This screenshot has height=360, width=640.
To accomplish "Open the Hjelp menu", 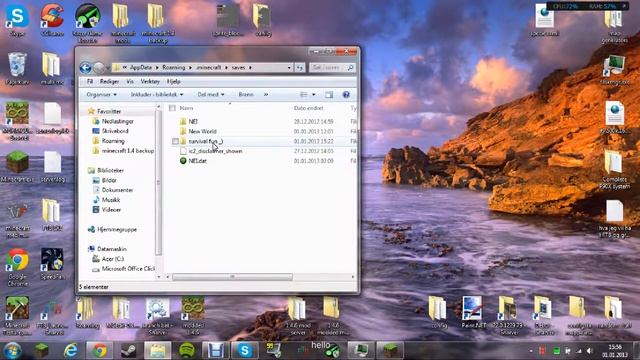I will pos(173,82).
